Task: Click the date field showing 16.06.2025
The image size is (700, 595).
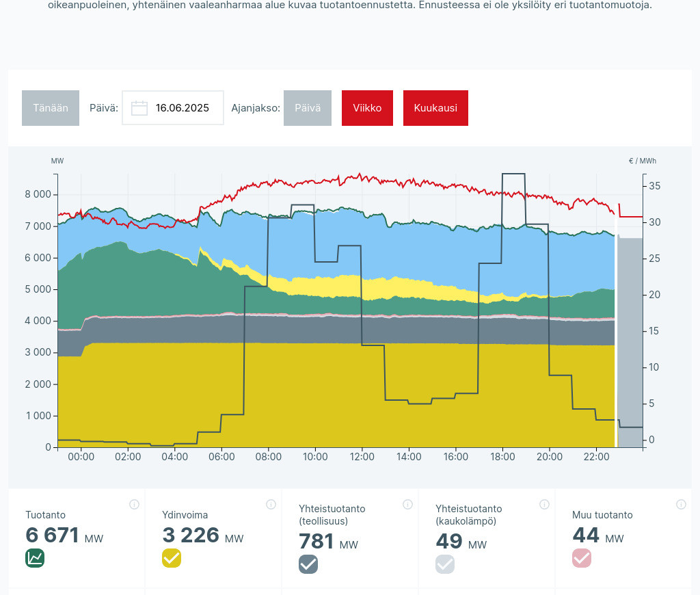Action: coord(182,108)
